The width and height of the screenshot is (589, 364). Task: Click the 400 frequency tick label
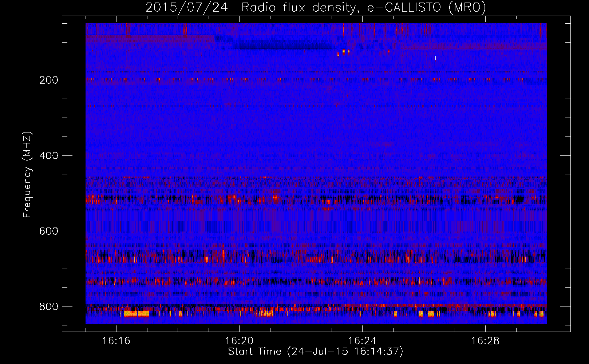49,156
